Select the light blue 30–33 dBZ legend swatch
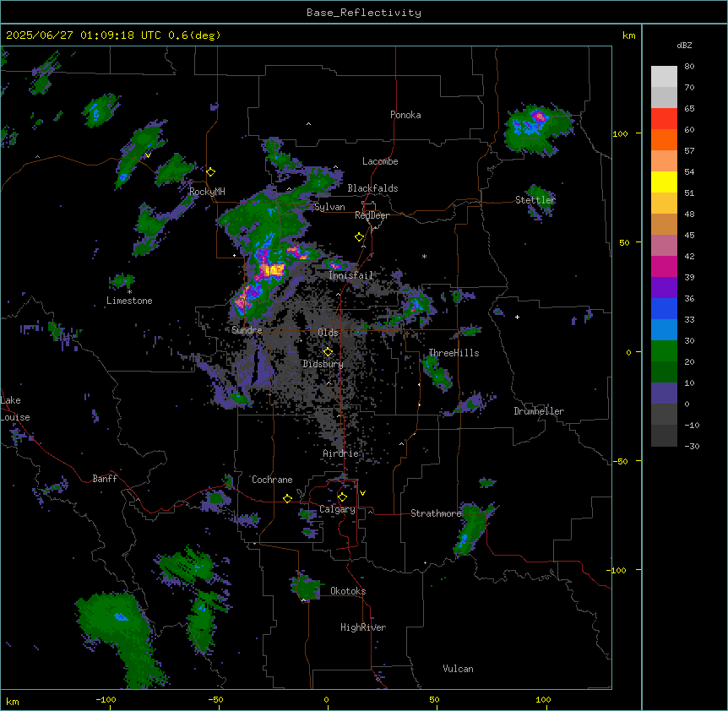Image resolution: width=728 pixels, height=711 pixels. click(x=664, y=330)
